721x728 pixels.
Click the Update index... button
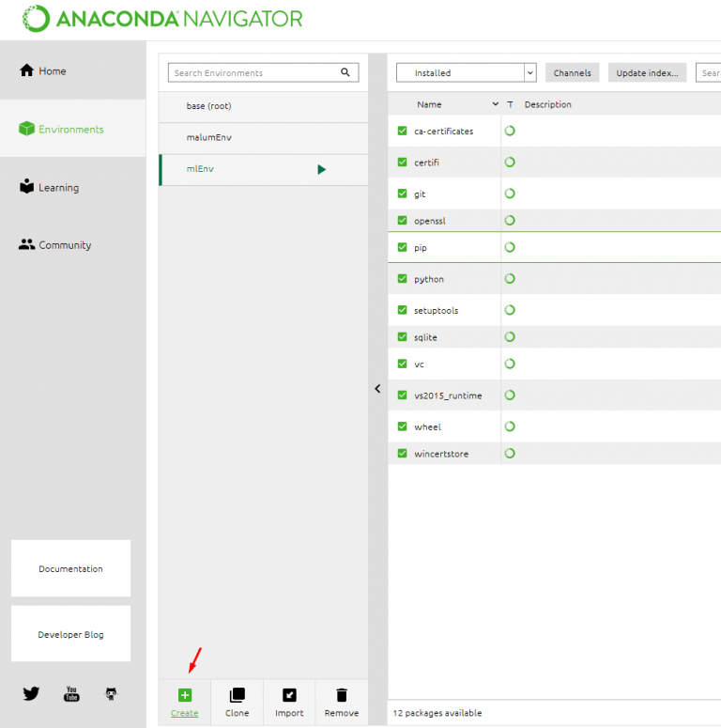tap(647, 73)
